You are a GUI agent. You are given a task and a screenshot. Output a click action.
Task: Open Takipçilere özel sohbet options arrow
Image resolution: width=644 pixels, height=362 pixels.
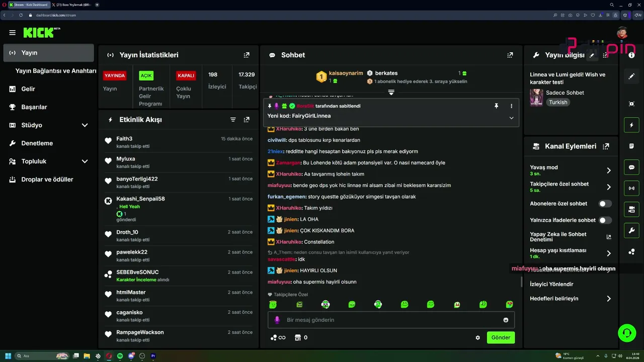click(x=608, y=187)
